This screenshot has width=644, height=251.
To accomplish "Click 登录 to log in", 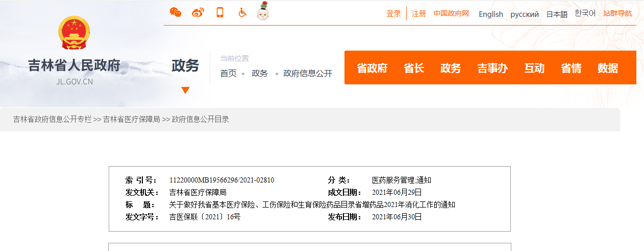I will (x=393, y=14).
